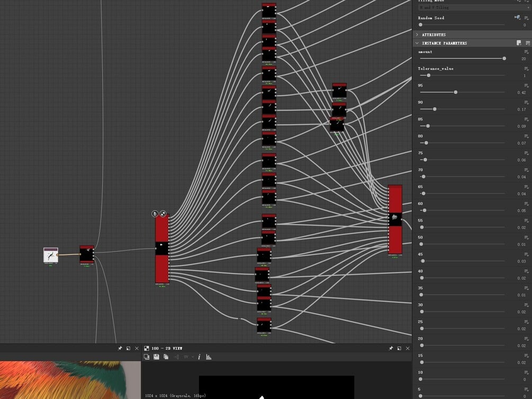Float the 2D View panel window
Screen dimensions: 532x399
(x=399, y=348)
